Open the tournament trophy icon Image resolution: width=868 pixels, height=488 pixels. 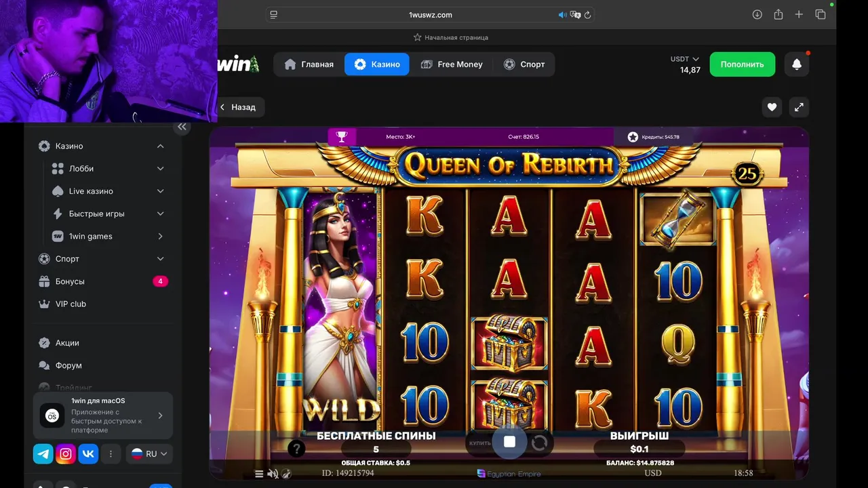pos(342,137)
